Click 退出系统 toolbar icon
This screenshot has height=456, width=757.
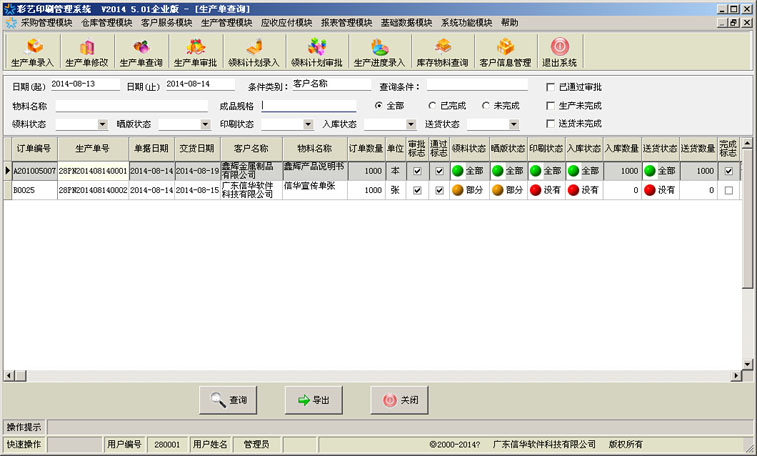(560, 52)
